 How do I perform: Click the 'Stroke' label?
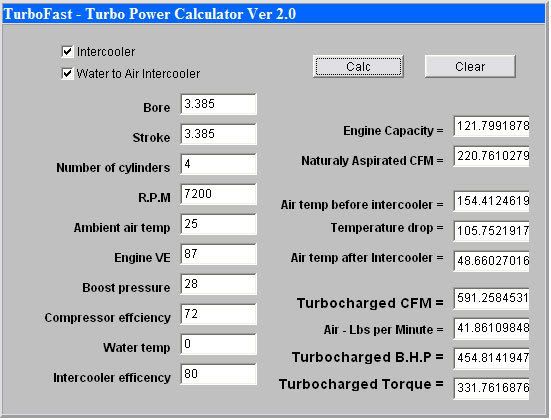coord(151,137)
